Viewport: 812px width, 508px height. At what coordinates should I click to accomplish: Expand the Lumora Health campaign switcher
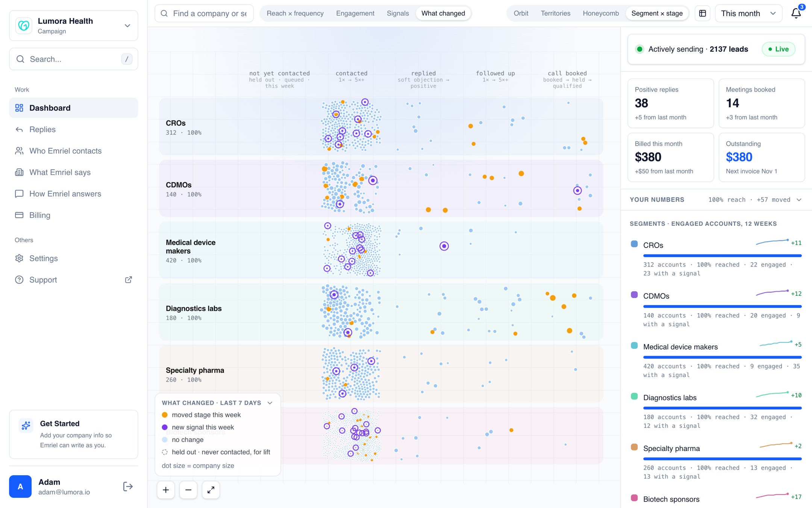[127, 26]
